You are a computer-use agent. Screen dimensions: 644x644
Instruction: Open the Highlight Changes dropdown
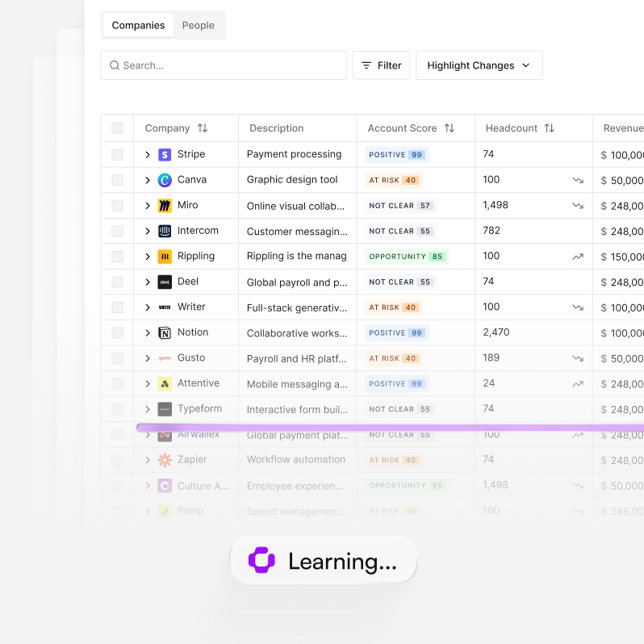coord(479,65)
